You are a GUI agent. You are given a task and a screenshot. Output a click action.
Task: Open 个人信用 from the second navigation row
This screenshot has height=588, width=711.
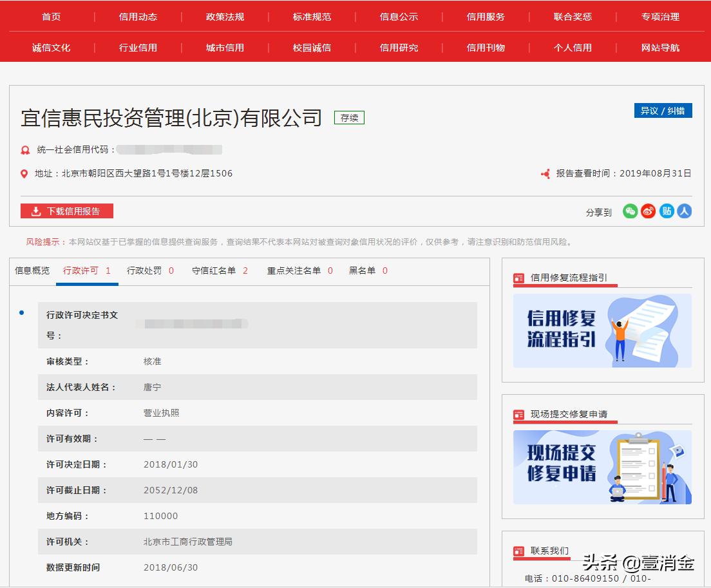(572, 47)
